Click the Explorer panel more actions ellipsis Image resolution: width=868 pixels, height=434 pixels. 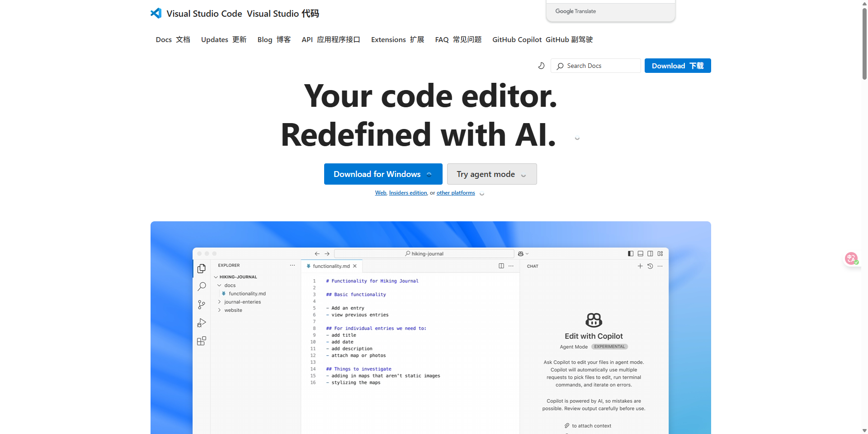tap(292, 265)
